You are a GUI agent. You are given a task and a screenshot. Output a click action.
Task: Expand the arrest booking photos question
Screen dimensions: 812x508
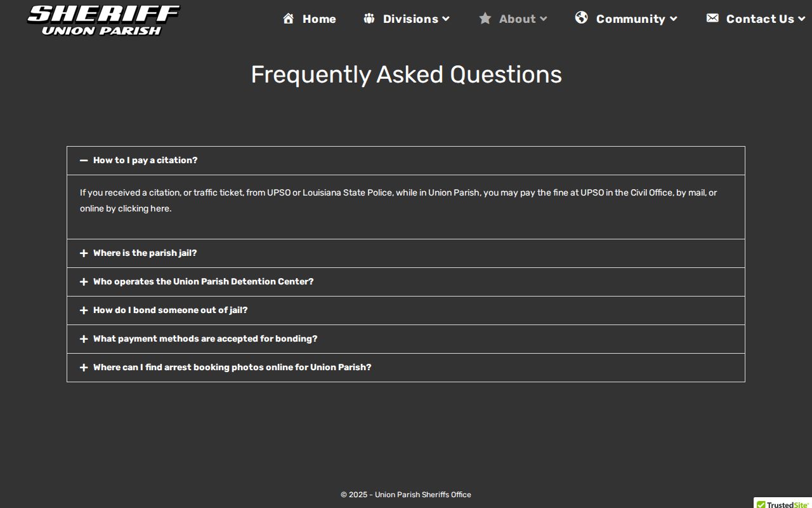[406, 368]
